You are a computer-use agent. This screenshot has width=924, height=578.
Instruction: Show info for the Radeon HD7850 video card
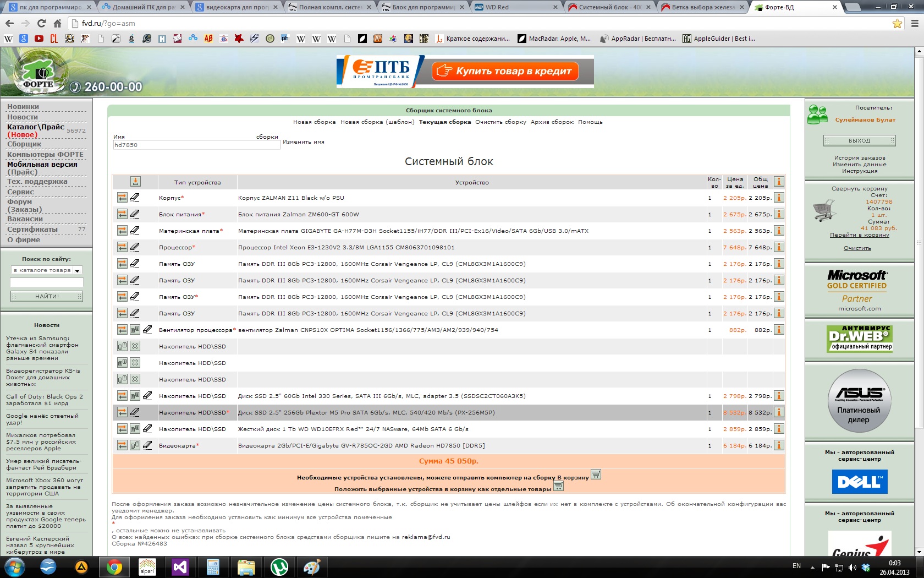click(779, 445)
